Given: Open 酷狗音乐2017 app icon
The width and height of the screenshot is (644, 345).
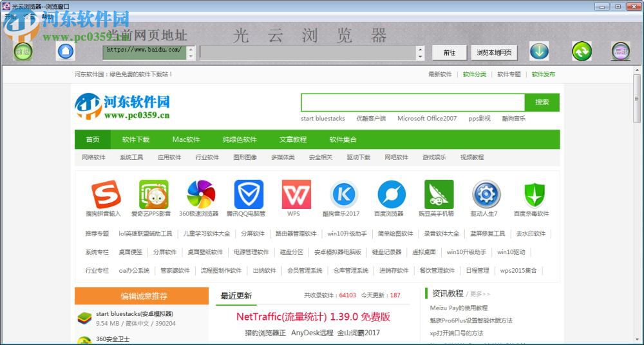Looking at the screenshot, I should [344, 194].
